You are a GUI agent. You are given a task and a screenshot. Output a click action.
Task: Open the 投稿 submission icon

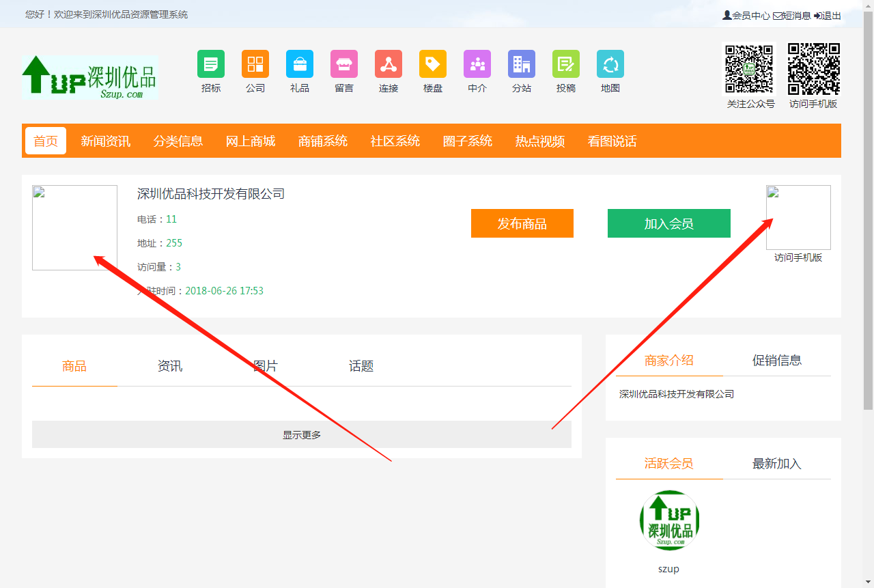[x=566, y=64]
